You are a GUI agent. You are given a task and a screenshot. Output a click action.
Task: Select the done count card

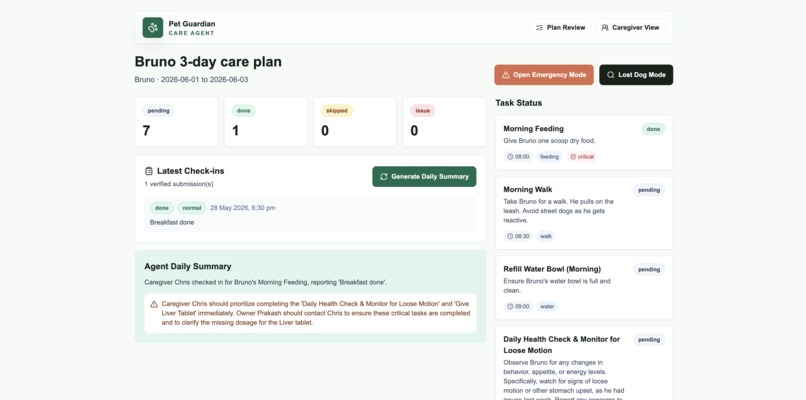(266, 122)
